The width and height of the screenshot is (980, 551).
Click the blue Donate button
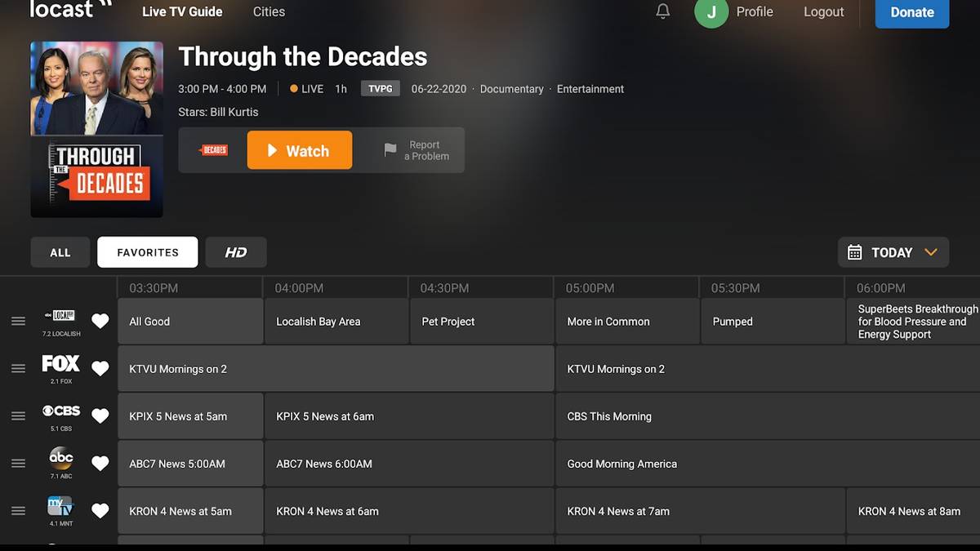(912, 12)
